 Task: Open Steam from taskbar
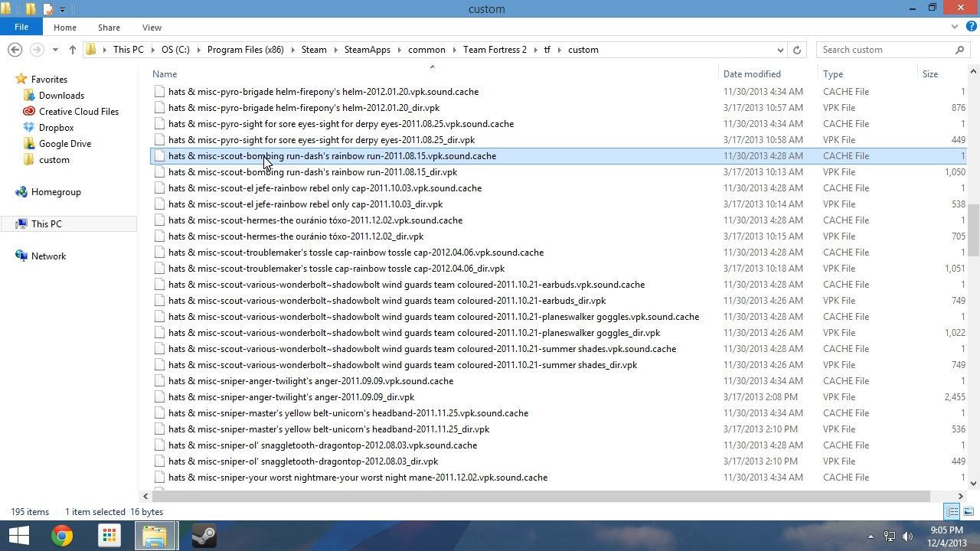(x=203, y=536)
